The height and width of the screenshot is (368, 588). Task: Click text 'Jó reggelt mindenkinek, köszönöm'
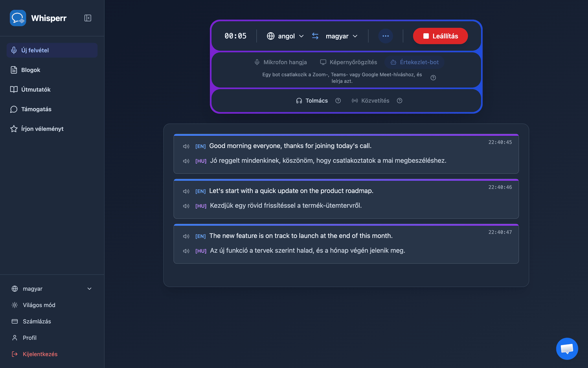pyautogui.click(x=263, y=160)
